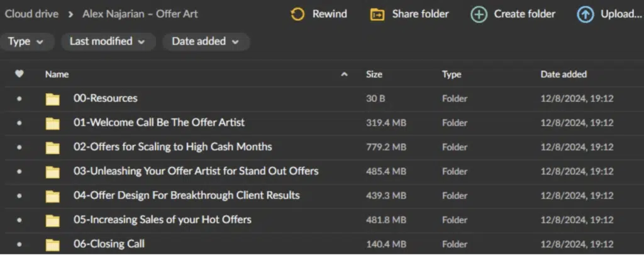Image resolution: width=644 pixels, height=277 pixels.
Task: Toggle favorite dot for 05-Increasing Sales row
Action: [x=19, y=220]
